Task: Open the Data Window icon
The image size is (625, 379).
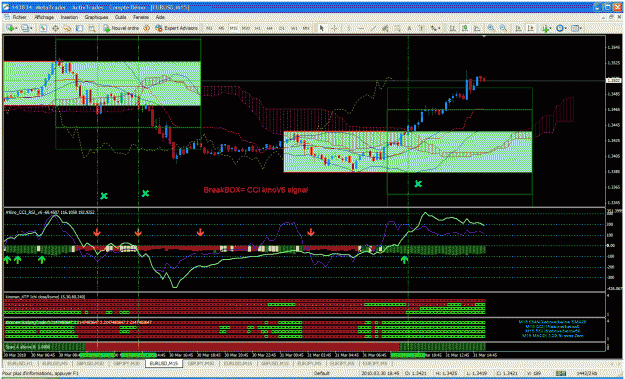Action: click(x=55, y=28)
